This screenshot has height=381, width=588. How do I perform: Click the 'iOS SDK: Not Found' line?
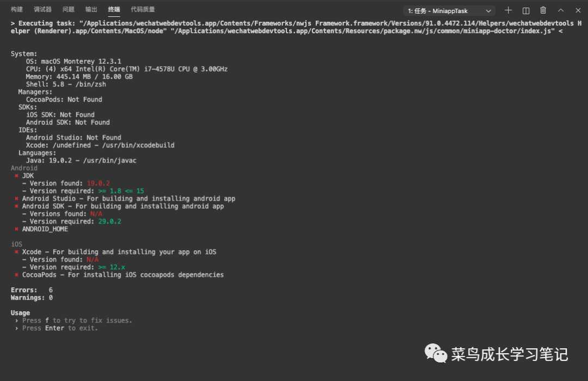pyautogui.click(x=60, y=114)
